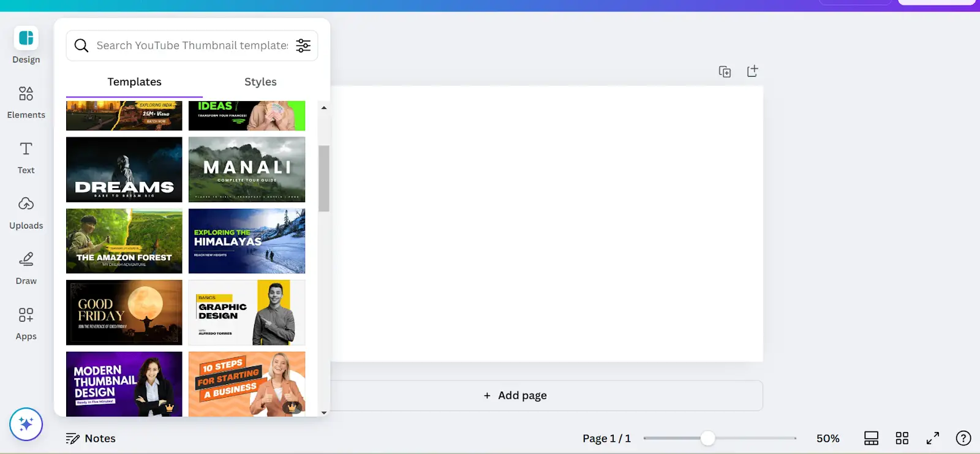Open the template search filters icon
Screen dimensions: 980x454
coord(303,45)
